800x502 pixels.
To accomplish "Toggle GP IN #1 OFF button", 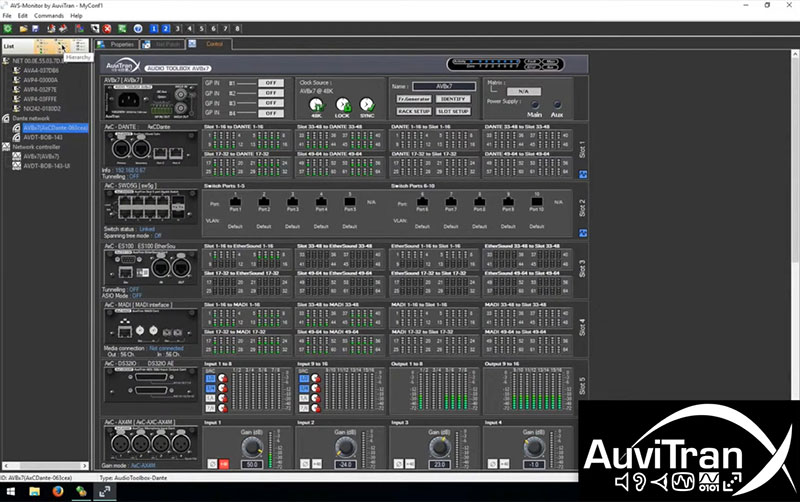I will [271, 83].
